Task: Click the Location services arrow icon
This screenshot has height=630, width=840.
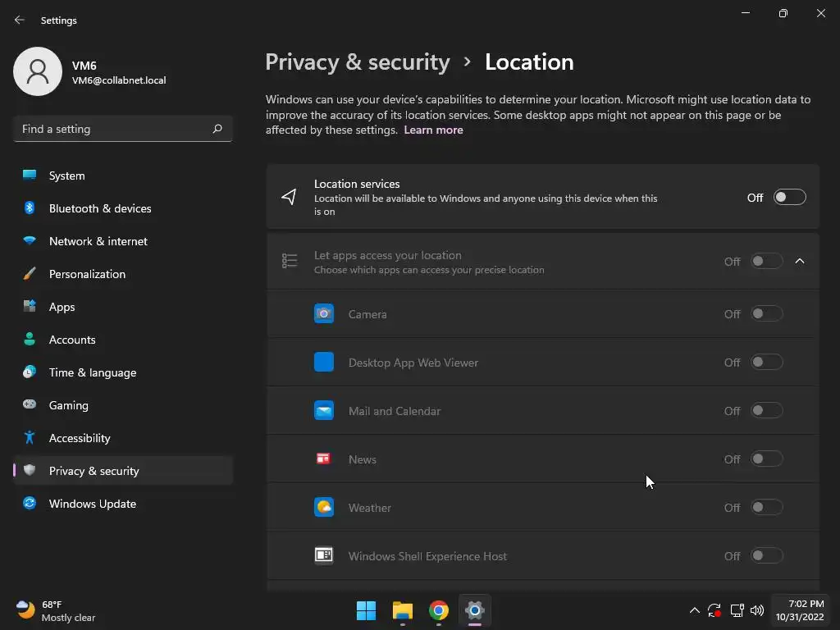Action: (290, 197)
